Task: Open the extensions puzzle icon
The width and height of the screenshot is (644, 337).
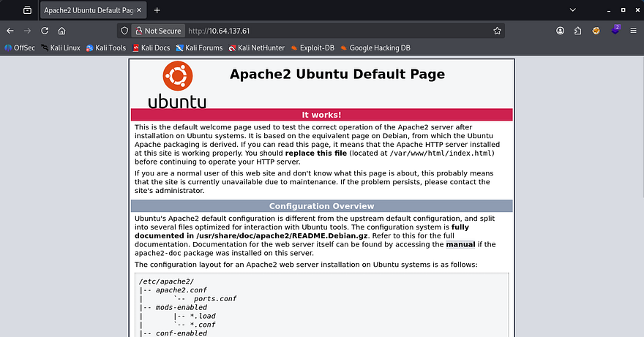Action: 578,31
